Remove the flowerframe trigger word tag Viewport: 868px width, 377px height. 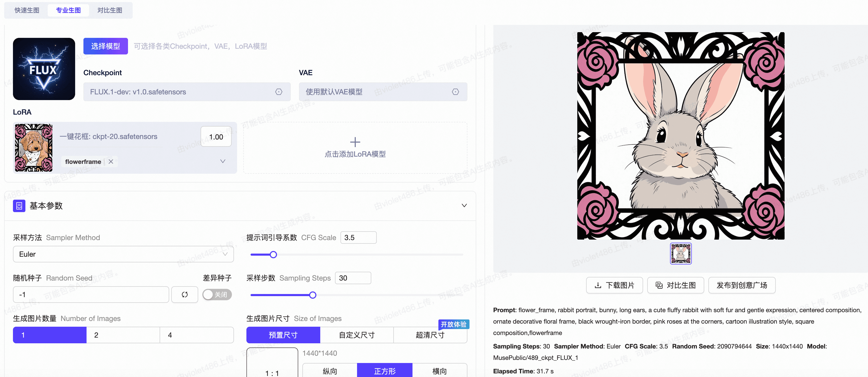pyautogui.click(x=111, y=161)
